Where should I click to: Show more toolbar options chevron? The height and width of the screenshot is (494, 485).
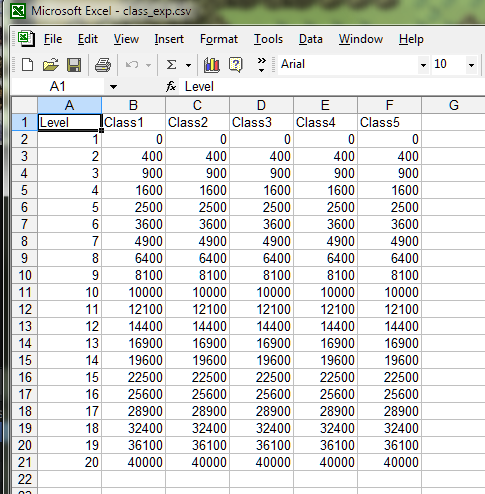click(262, 64)
